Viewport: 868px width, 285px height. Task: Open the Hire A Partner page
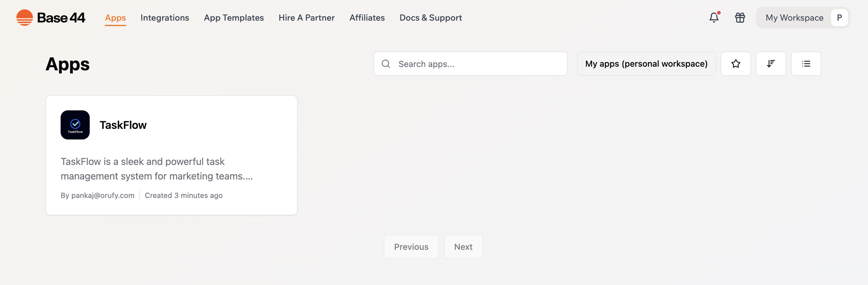[306, 18]
